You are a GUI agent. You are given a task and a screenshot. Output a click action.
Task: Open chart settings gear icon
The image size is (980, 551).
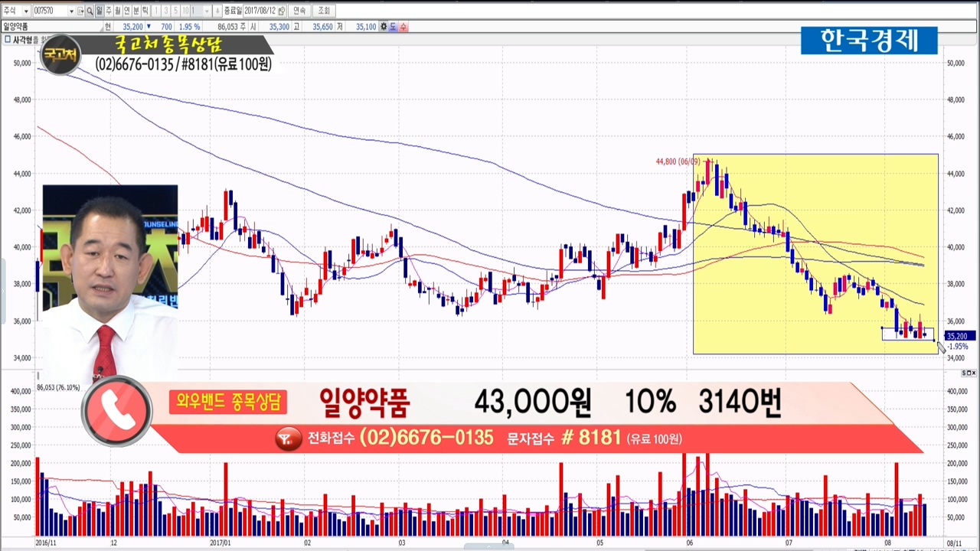(384, 27)
